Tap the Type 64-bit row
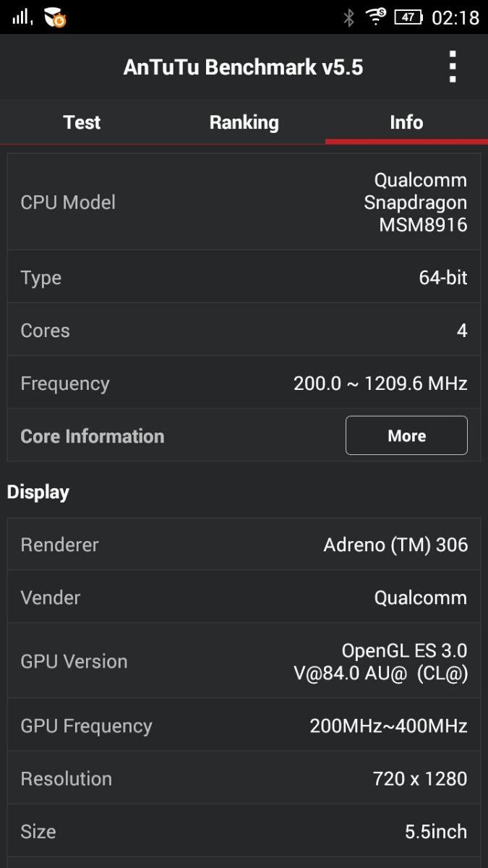 (x=244, y=277)
